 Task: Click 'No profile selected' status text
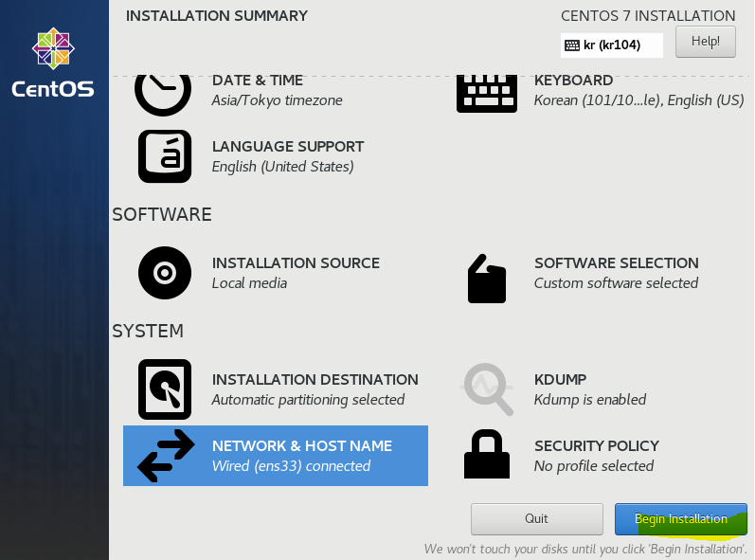click(594, 466)
